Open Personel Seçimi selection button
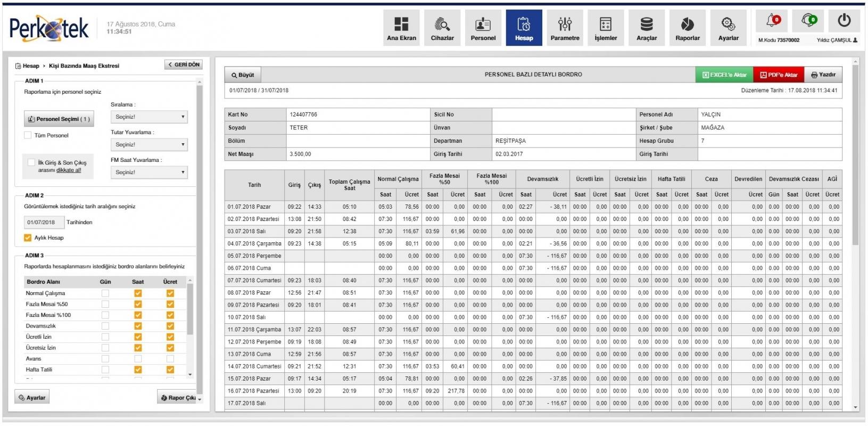Image resolution: width=868 pixels, height=426 pixels. click(x=59, y=119)
